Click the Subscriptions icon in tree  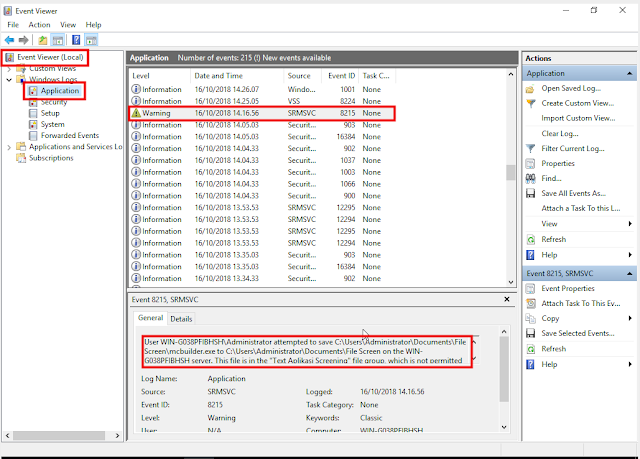pos(21,158)
